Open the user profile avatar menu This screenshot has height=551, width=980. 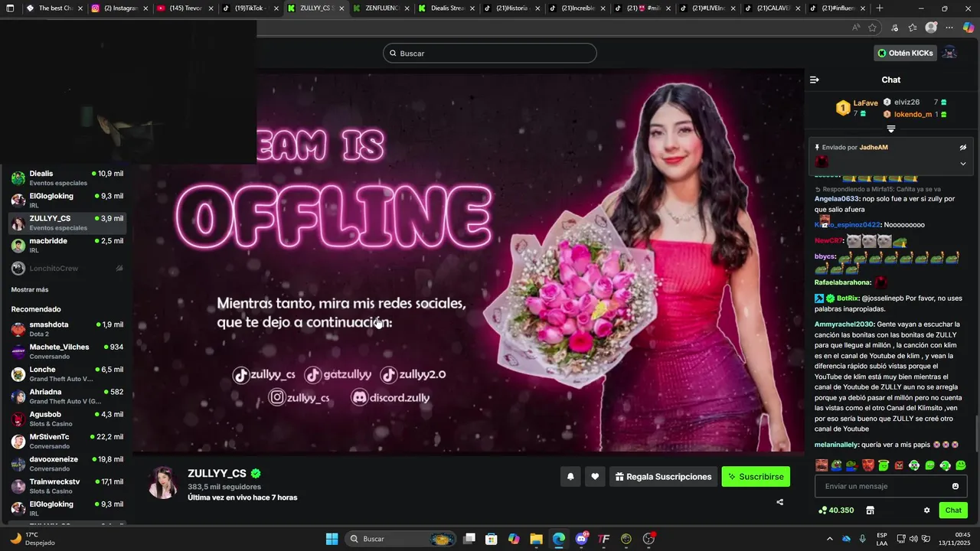click(949, 53)
